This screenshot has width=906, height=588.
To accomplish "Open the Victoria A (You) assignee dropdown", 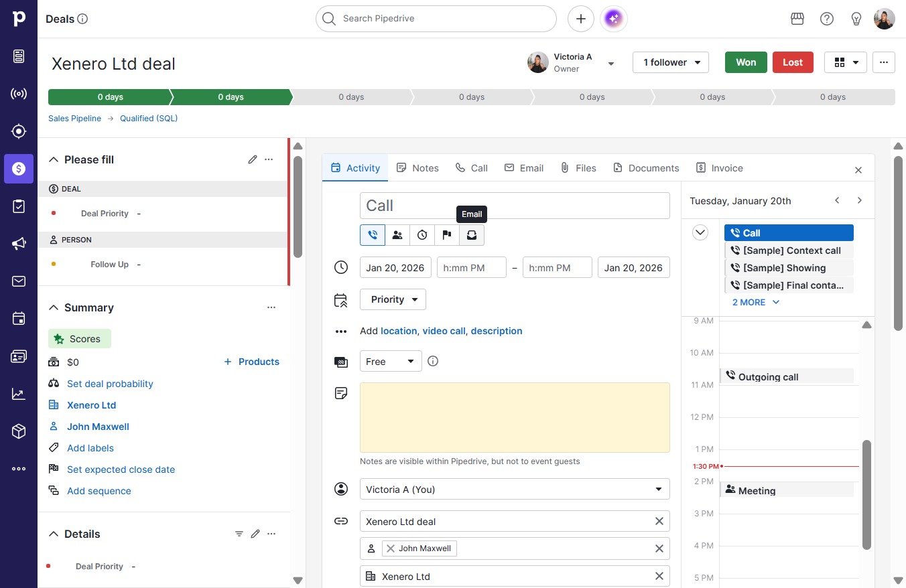I will (x=515, y=489).
